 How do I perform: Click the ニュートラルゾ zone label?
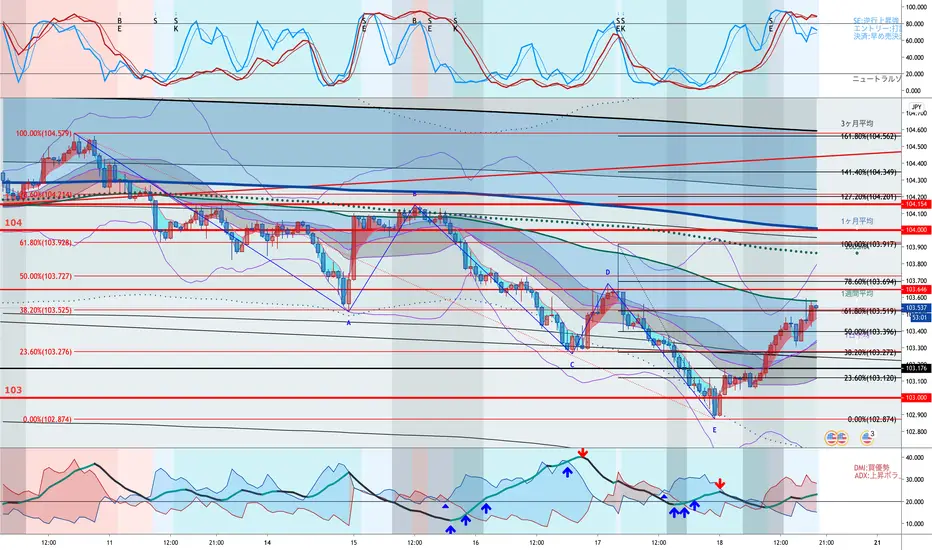coord(877,78)
